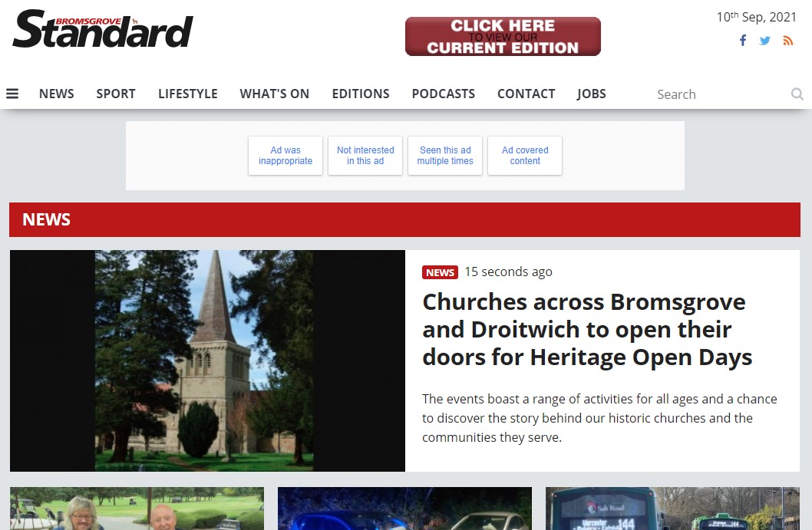Open the SPORT menu item
This screenshot has width=812, height=530.
tap(115, 94)
